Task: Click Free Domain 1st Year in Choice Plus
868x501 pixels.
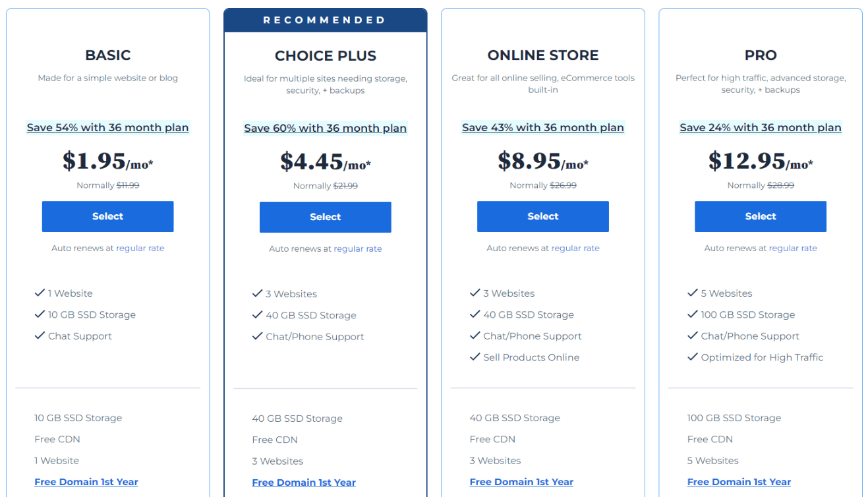Action: [304, 483]
